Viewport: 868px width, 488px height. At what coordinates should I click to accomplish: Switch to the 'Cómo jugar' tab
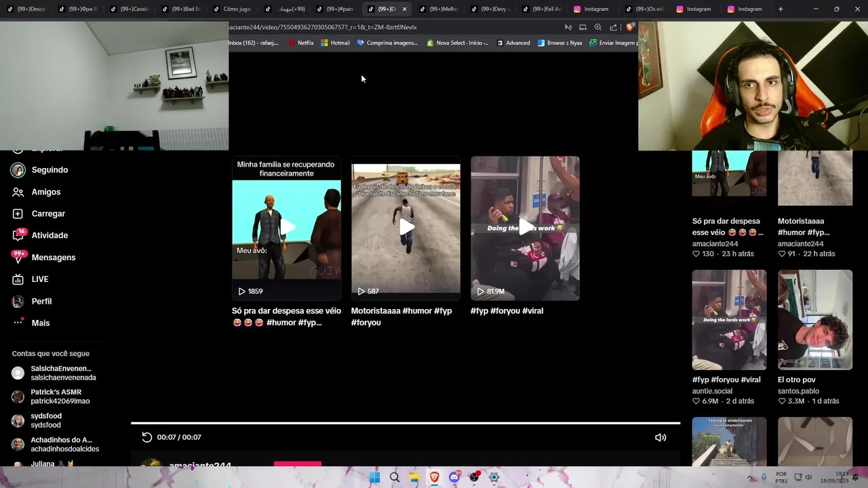(232, 9)
